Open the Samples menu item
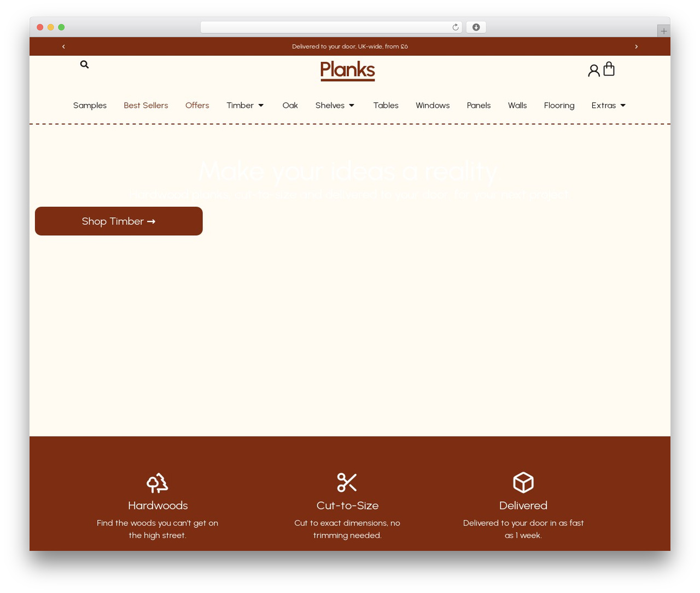The width and height of the screenshot is (700, 593). pyautogui.click(x=90, y=106)
